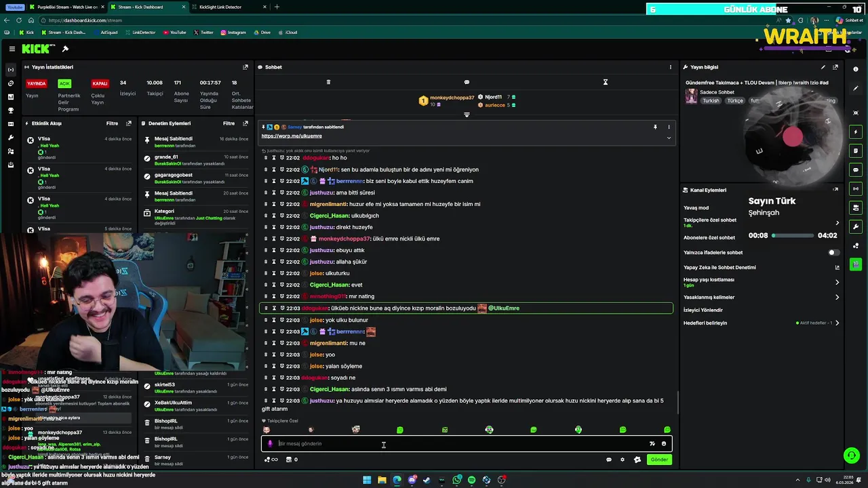Screen dimensions: 868x488
Task: Expand Hedefleri belirleyin options
Action: [837, 323]
